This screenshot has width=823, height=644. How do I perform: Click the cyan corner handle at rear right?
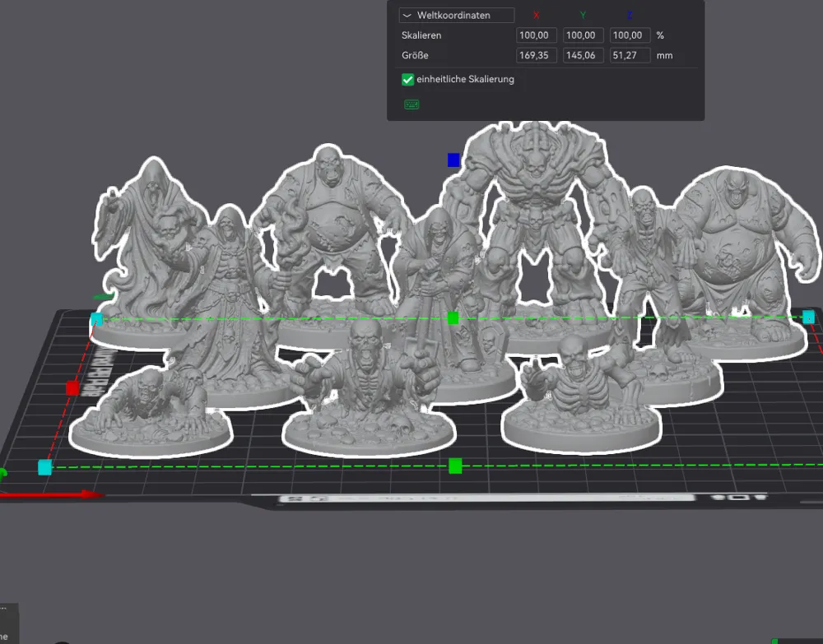pos(808,317)
